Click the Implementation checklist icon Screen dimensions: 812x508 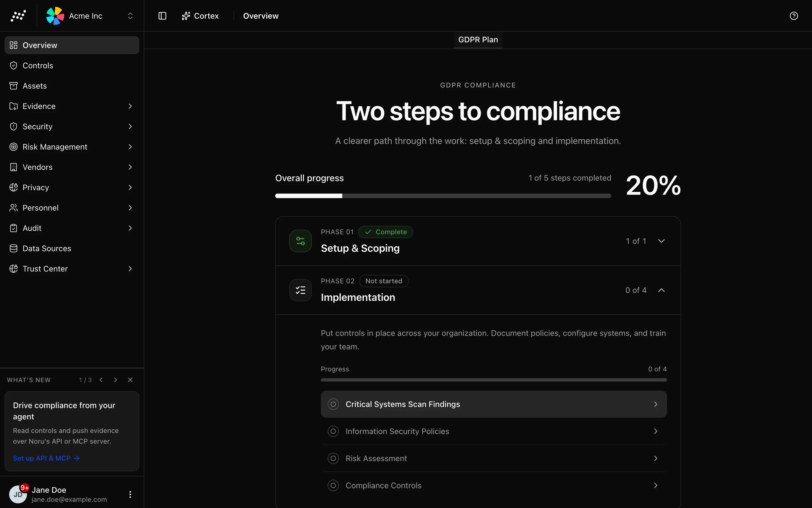[301, 290]
